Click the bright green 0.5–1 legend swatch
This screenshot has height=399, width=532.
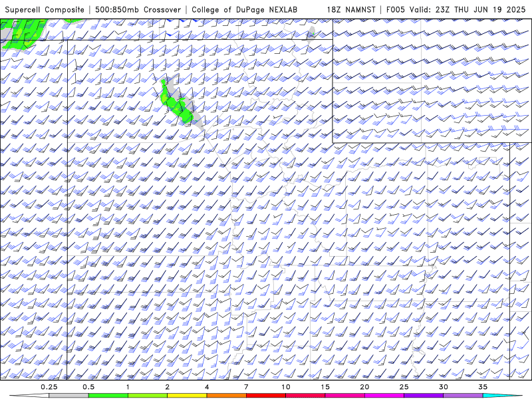point(108,396)
